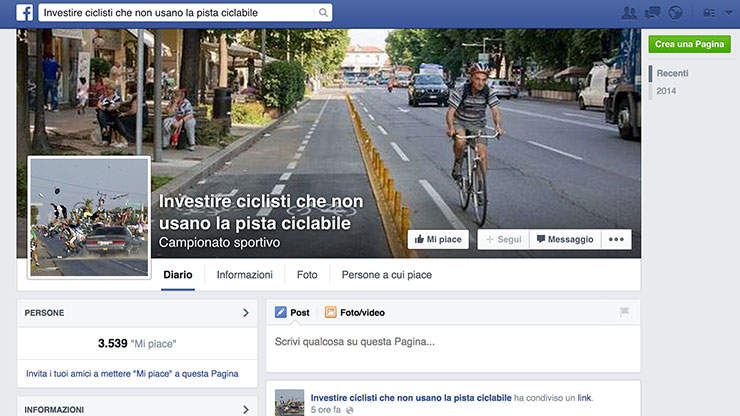Viewport: 740px width, 416px height.
Task: Click the Facebook logo home icon
Action: [25, 12]
